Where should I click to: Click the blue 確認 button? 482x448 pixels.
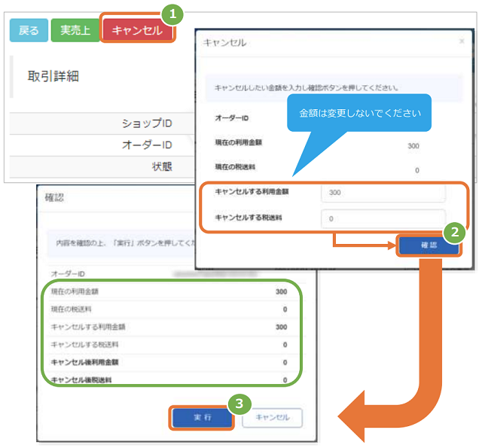[429, 245]
